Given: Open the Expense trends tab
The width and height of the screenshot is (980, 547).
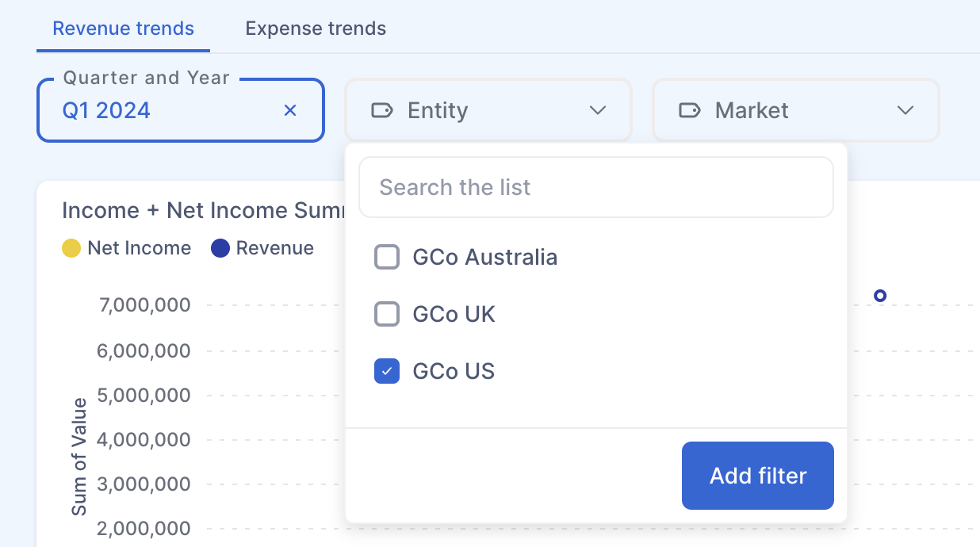Looking at the screenshot, I should pyautogui.click(x=316, y=29).
